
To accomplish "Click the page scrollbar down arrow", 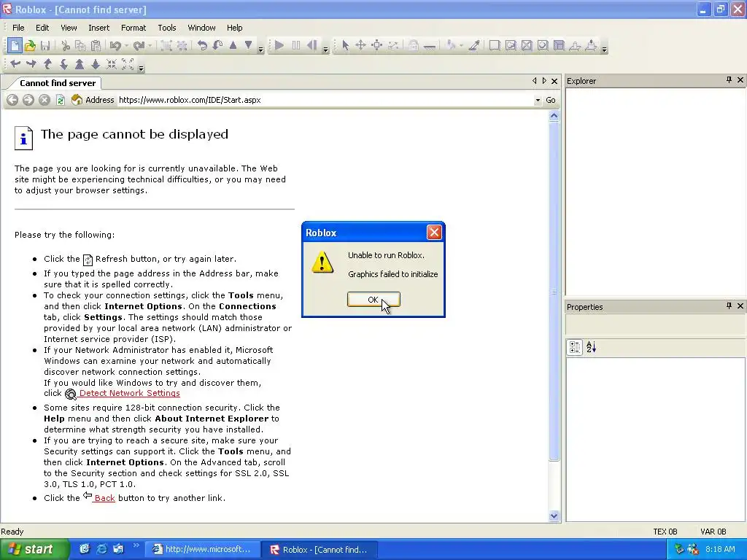I will 554,516.
